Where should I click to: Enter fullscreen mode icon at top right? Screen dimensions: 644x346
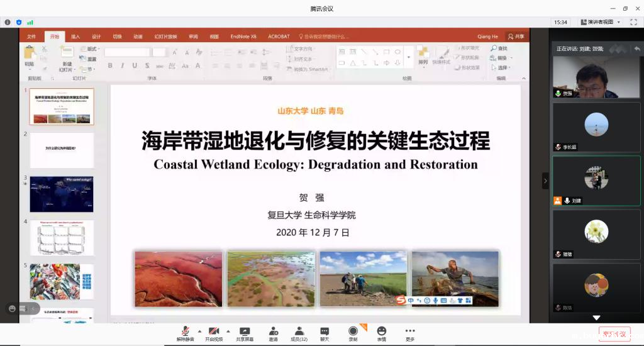click(x=633, y=22)
